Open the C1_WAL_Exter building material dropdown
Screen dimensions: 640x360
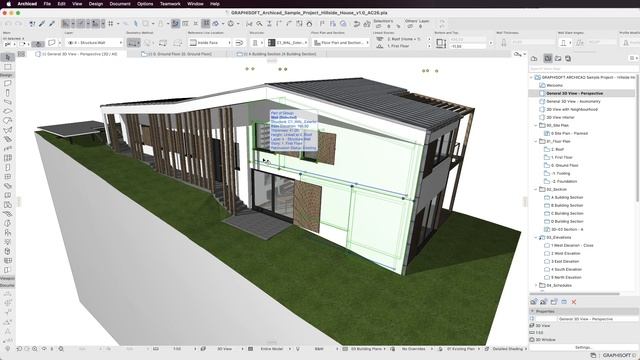[x=288, y=42]
